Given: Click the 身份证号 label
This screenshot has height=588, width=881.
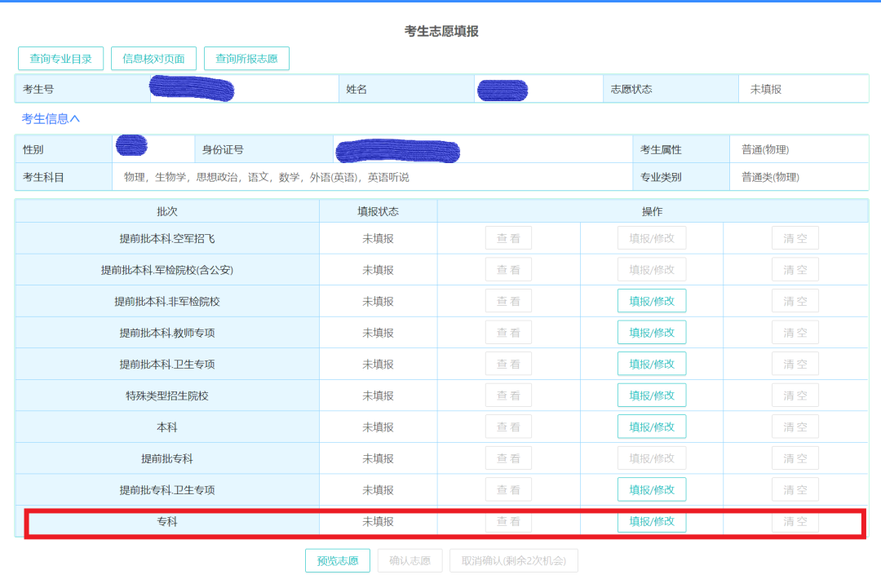Looking at the screenshot, I should pos(223,149).
